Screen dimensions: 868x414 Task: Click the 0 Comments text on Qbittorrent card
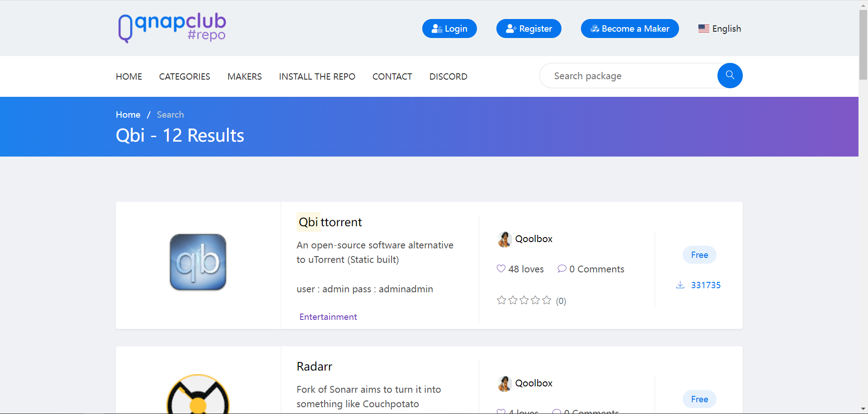tap(597, 269)
